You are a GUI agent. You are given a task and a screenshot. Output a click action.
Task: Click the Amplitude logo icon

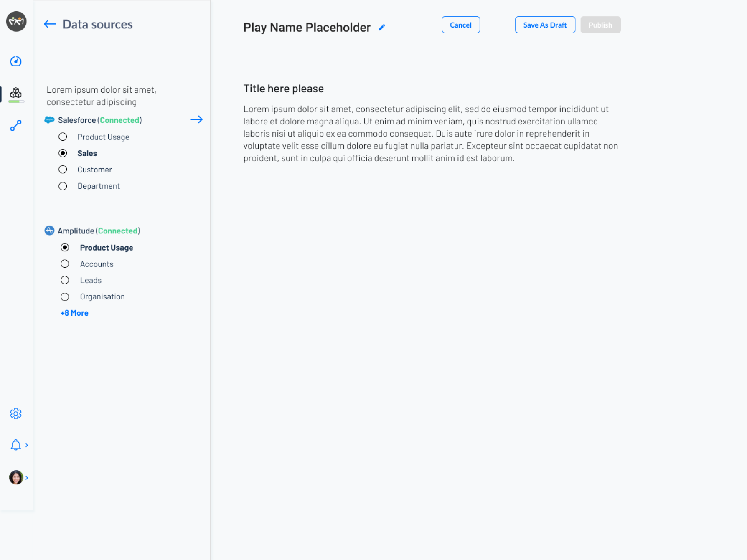pyautogui.click(x=49, y=231)
